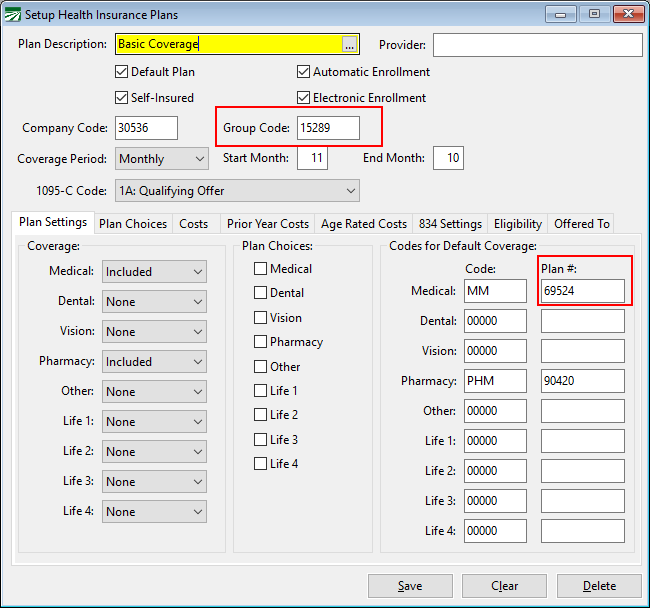Select the Medical Plan # field
This screenshot has width=651, height=608.
583,291
